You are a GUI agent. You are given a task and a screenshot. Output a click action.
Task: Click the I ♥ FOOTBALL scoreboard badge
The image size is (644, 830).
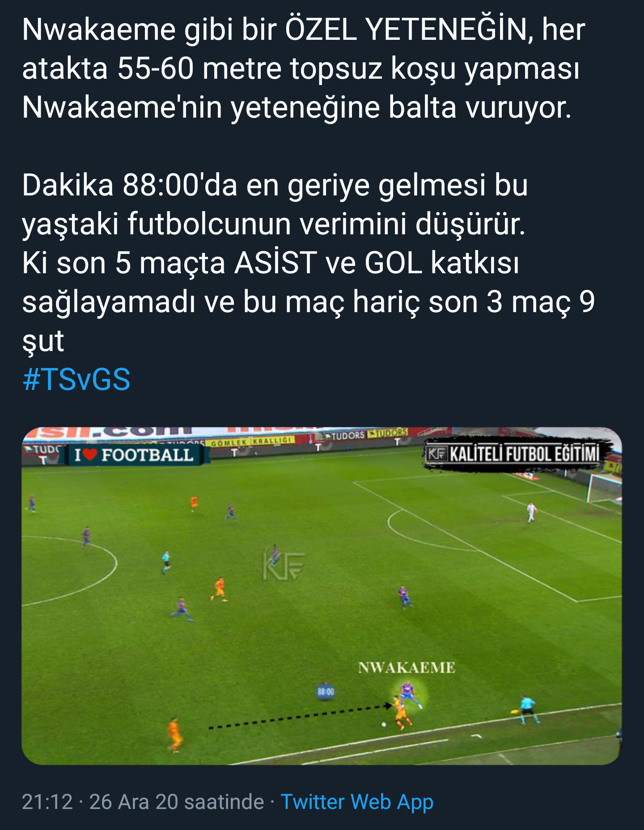pyautogui.click(x=135, y=455)
